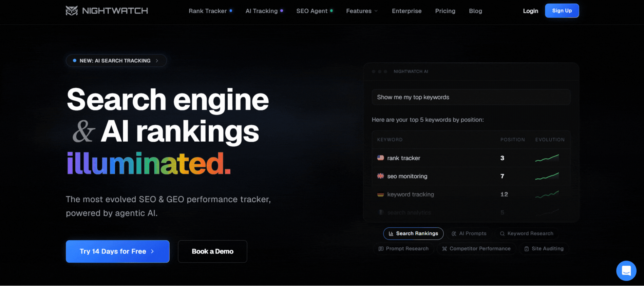Click the Sign Up button
Screen dimensions: 644x286
[562, 11]
